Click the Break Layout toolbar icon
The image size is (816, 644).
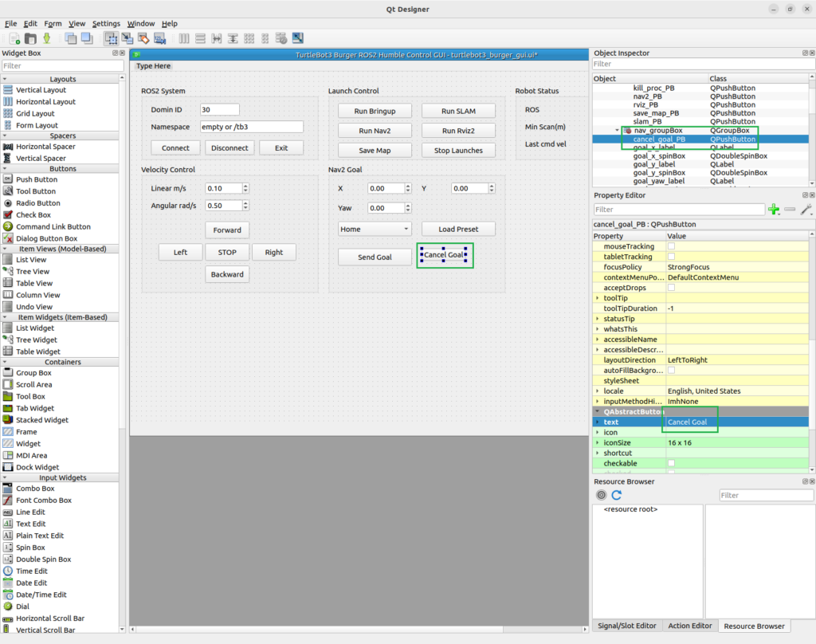pyautogui.click(x=281, y=38)
